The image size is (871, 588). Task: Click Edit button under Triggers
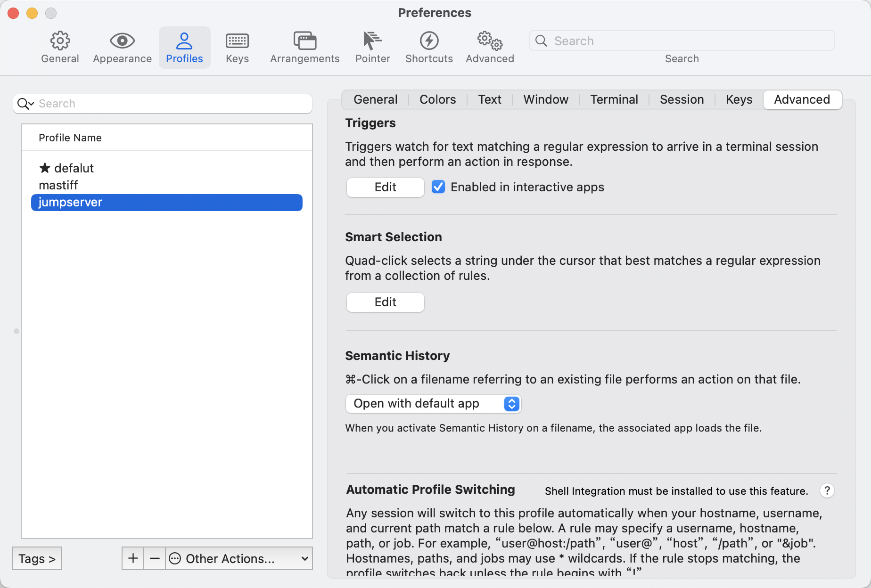coord(385,187)
